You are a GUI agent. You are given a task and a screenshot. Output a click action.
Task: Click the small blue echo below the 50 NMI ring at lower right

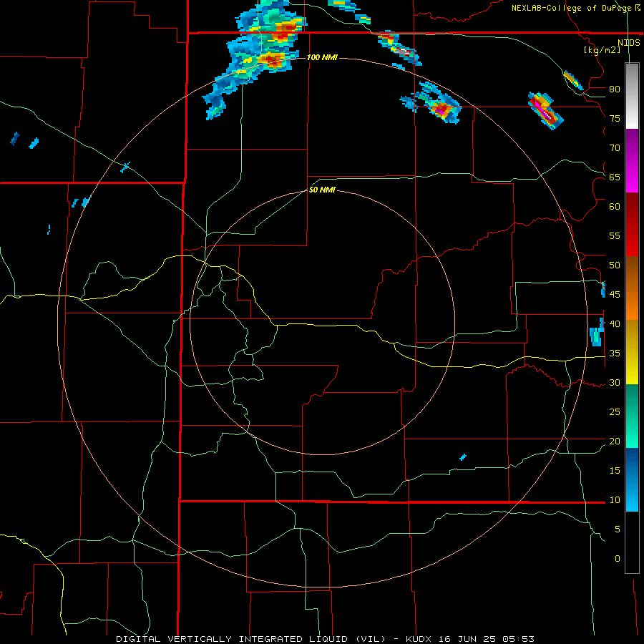pyautogui.click(x=462, y=457)
